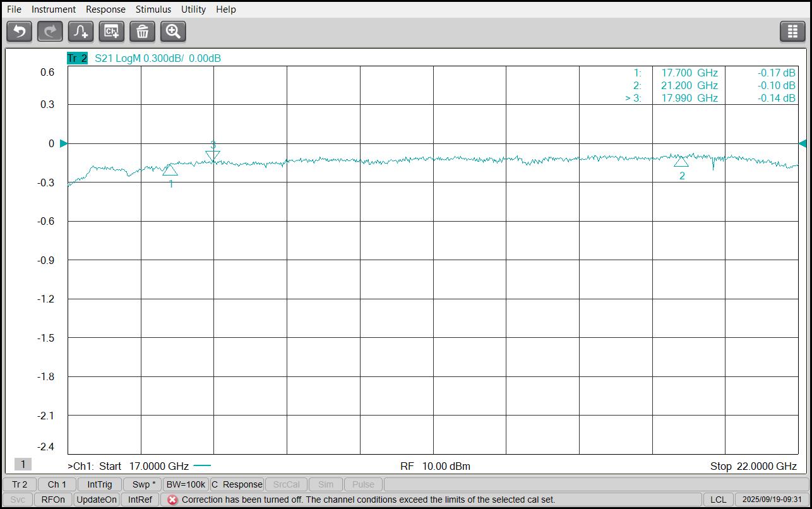Toggle display updating via UpdateOn
The width and height of the screenshot is (812, 509).
(x=97, y=500)
